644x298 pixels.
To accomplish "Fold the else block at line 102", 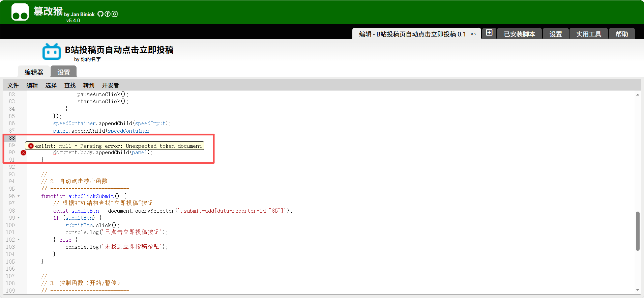I will pyautogui.click(x=19, y=240).
